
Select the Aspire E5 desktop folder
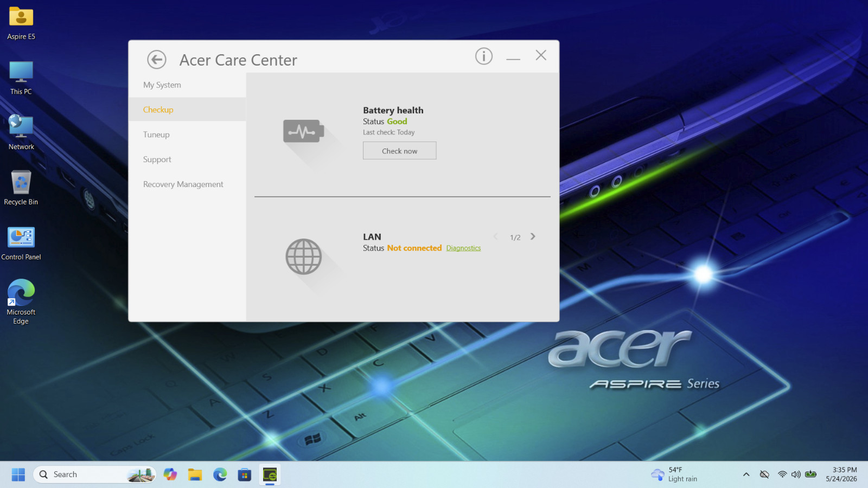click(x=21, y=24)
